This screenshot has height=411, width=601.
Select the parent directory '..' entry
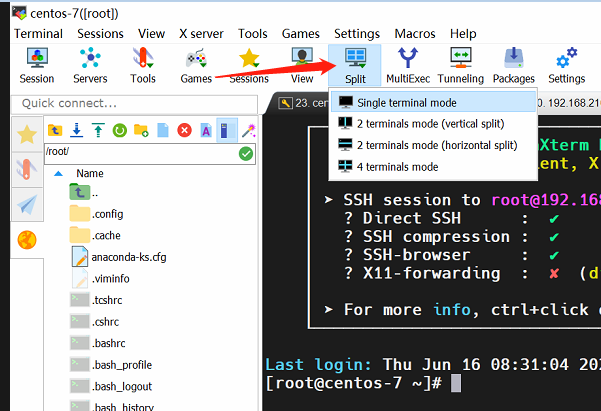coord(84,192)
